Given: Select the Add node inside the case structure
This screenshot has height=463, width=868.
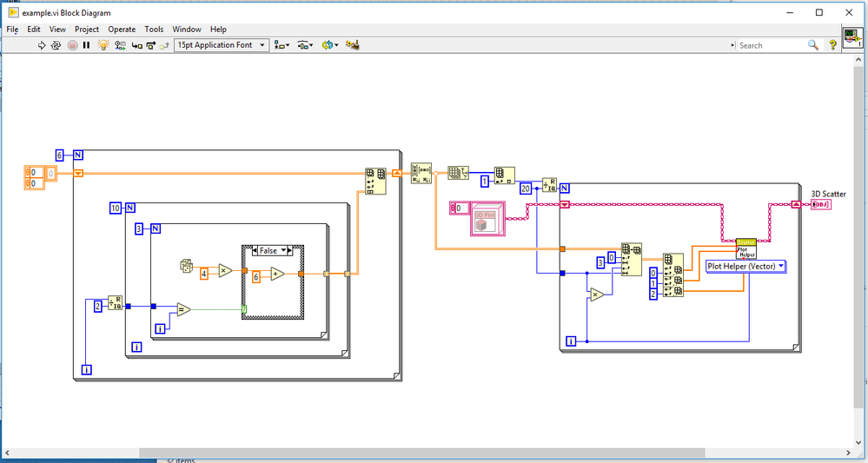Looking at the screenshot, I should point(277,274).
